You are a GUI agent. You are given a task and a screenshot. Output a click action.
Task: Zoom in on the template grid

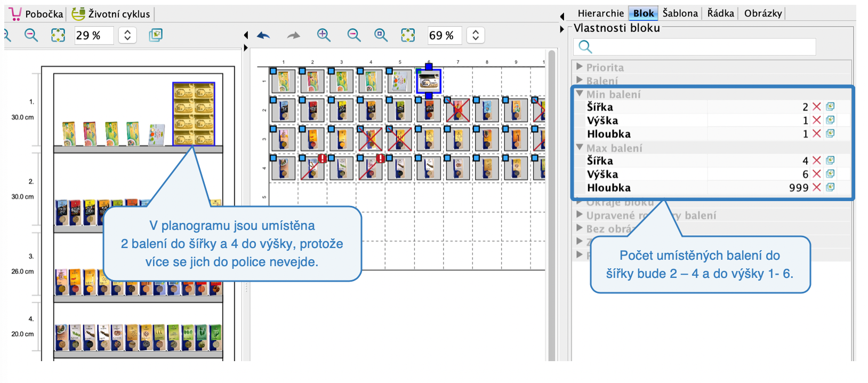(324, 35)
